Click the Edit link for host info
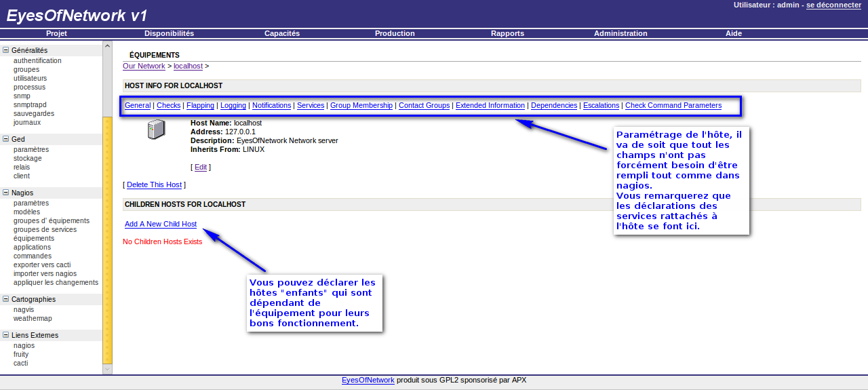 [x=201, y=167]
